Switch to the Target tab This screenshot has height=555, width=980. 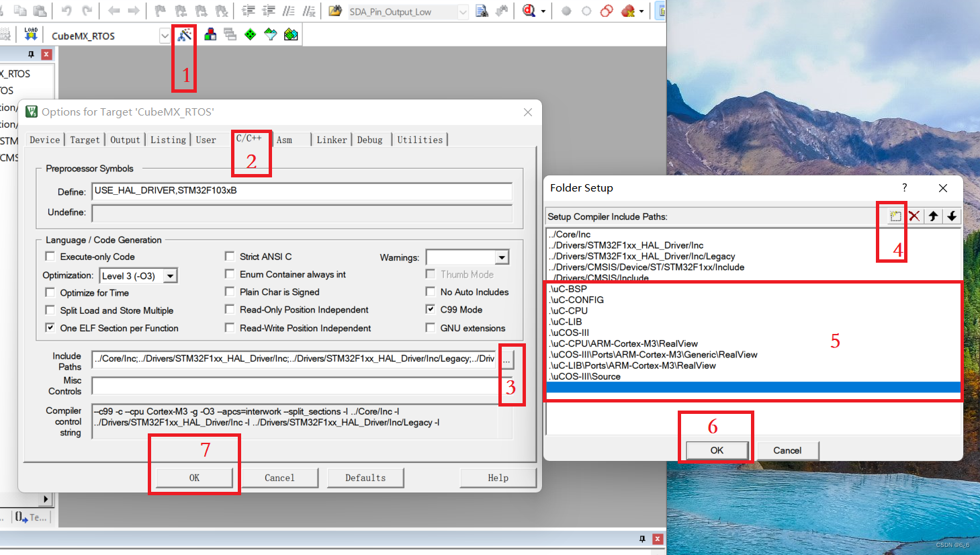pos(85,140)
